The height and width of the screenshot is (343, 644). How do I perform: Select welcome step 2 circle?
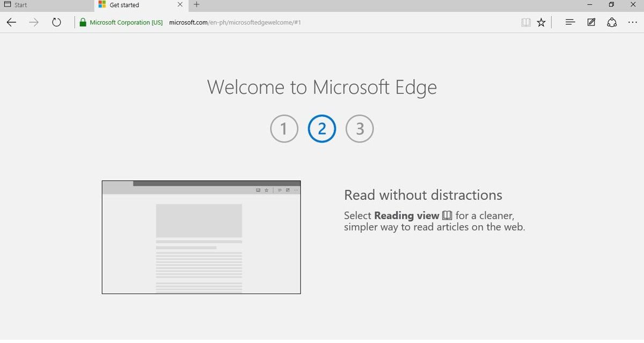click(322, 129)
